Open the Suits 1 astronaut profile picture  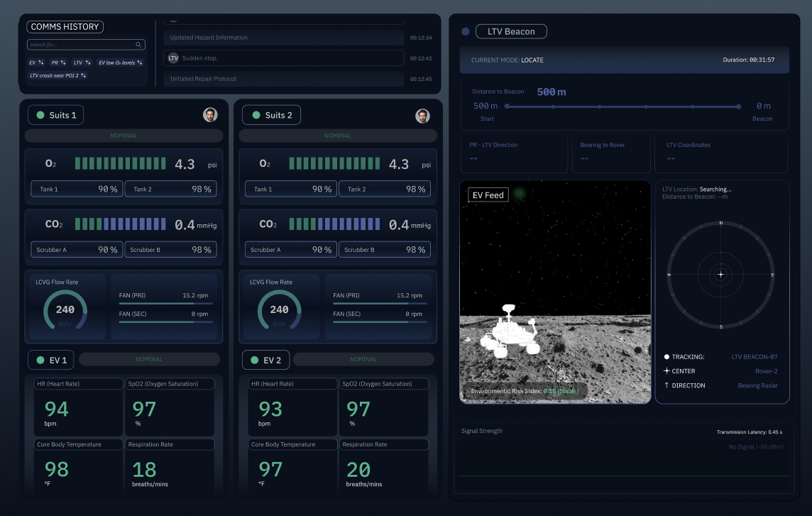210,115
